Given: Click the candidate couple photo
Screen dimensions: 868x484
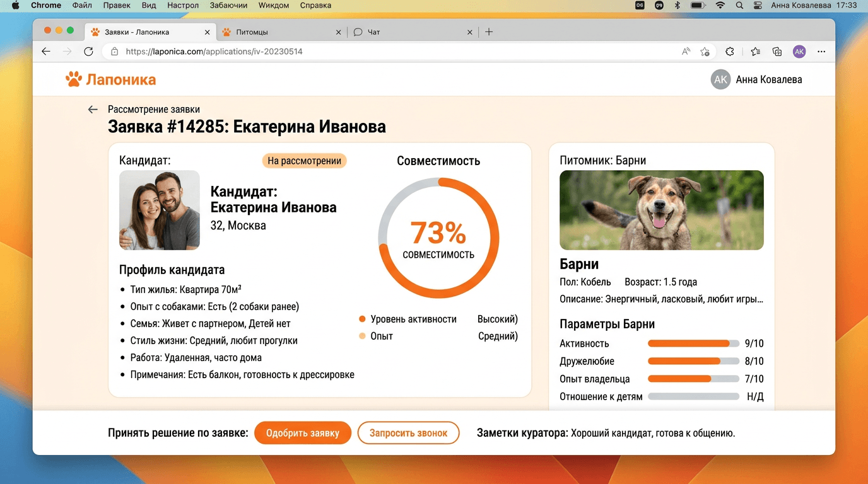Looking at the screenshot, I should (160, 210).
